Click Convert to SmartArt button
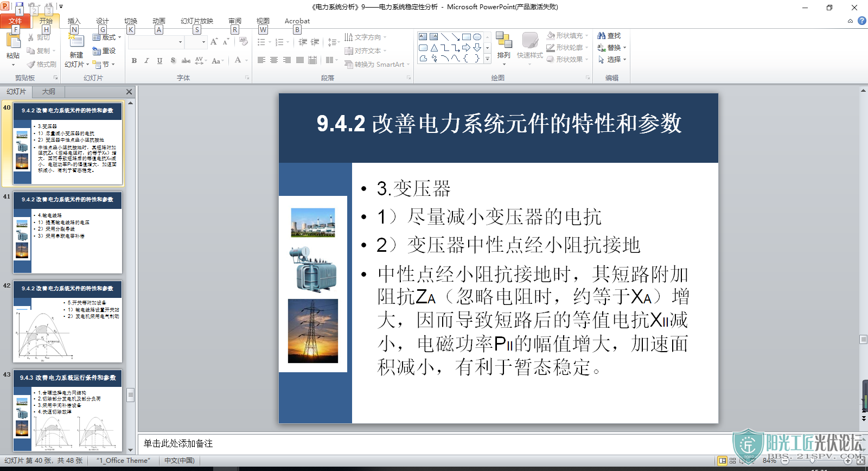Image resolution: width=868 pixels, height=471 pixels. pyautogui.click(x=378, y=64)
